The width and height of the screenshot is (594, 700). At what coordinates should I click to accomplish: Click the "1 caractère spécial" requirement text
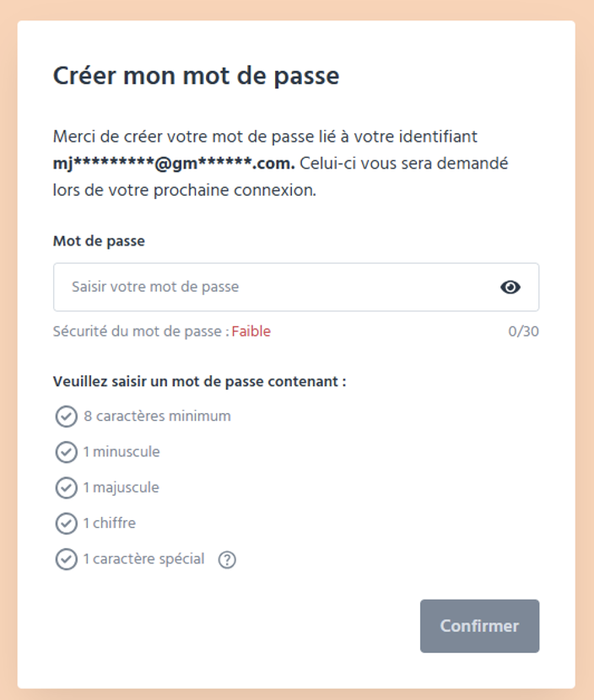click(143, 558)
